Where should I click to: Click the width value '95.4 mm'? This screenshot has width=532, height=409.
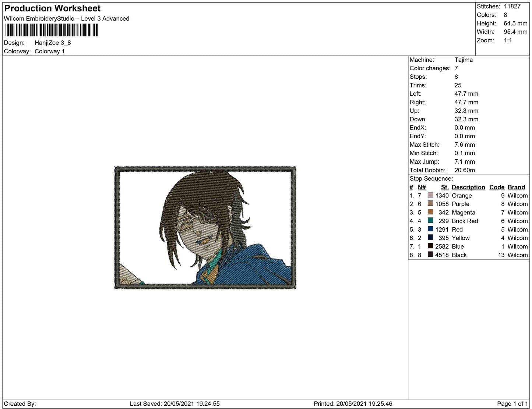pyautogui.click(x=515, y=32)
